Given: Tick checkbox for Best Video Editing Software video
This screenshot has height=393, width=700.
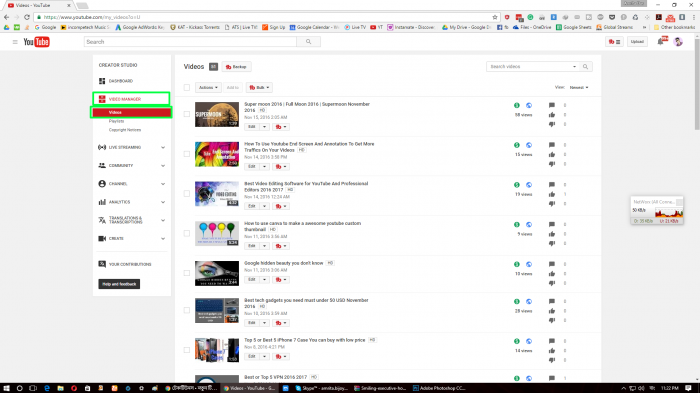Looking at the screenshot, I should click(187, 193).
